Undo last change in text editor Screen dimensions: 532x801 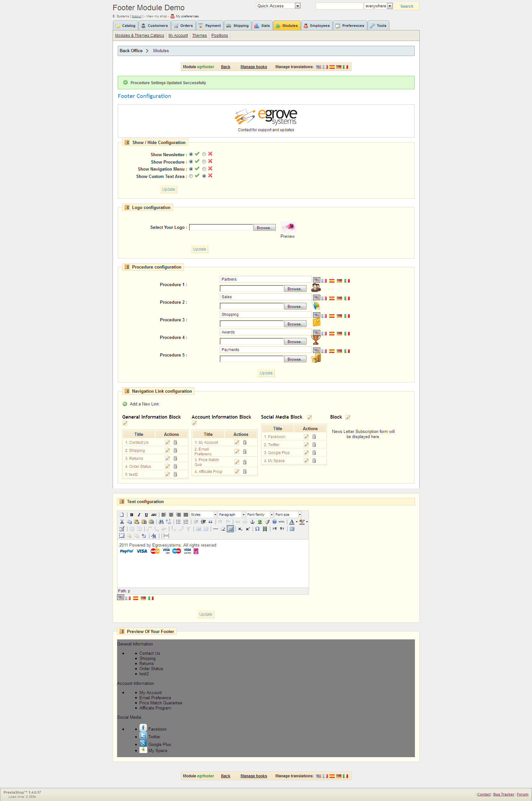coord(220,522)
